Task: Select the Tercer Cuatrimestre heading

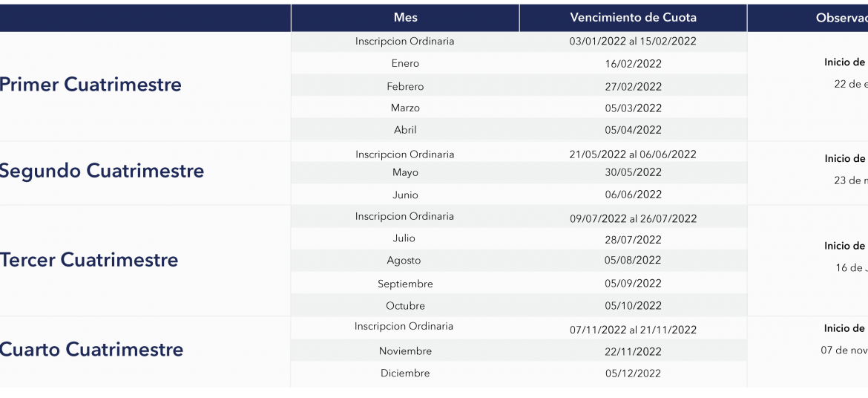Action: pos(88,259)
